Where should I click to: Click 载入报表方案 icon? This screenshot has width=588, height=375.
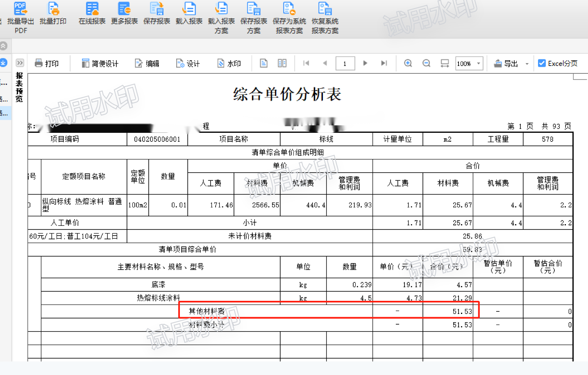coord(221,9)
